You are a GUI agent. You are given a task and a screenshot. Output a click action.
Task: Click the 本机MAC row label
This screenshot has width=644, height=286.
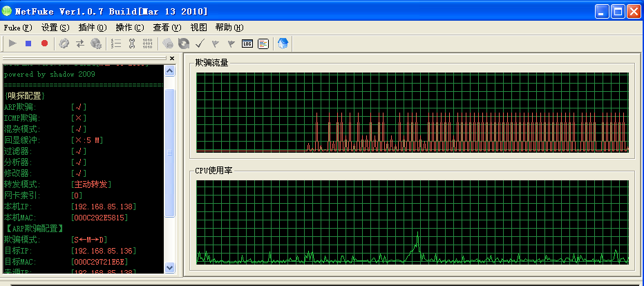point(20,218)
